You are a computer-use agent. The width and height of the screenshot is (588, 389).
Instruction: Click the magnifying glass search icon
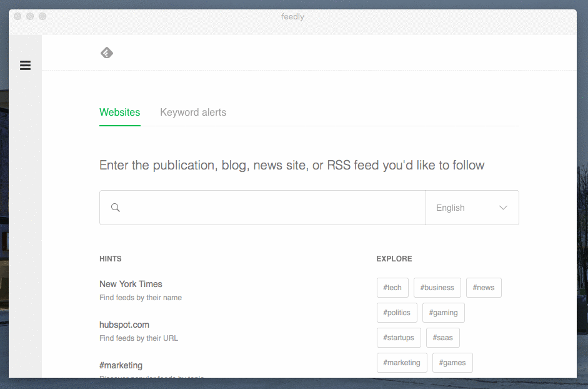116,208
